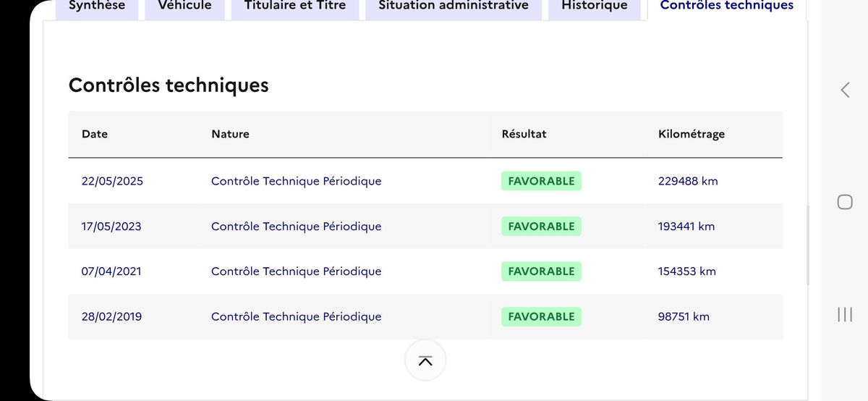868x401 pixels.
Task: Select the 229488 km mileage value
Action: (x=688, y=181)
